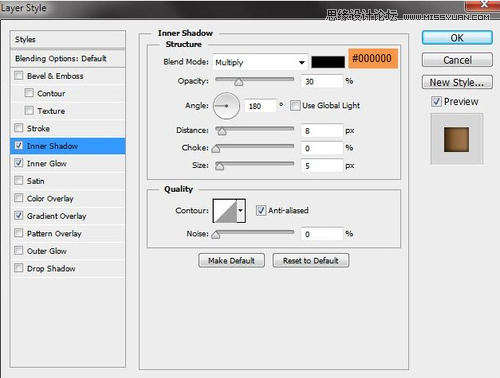Select the Inner Glow settings row
Image resolution: width=500 pixels, height=378 pixels.
[68, 163]
